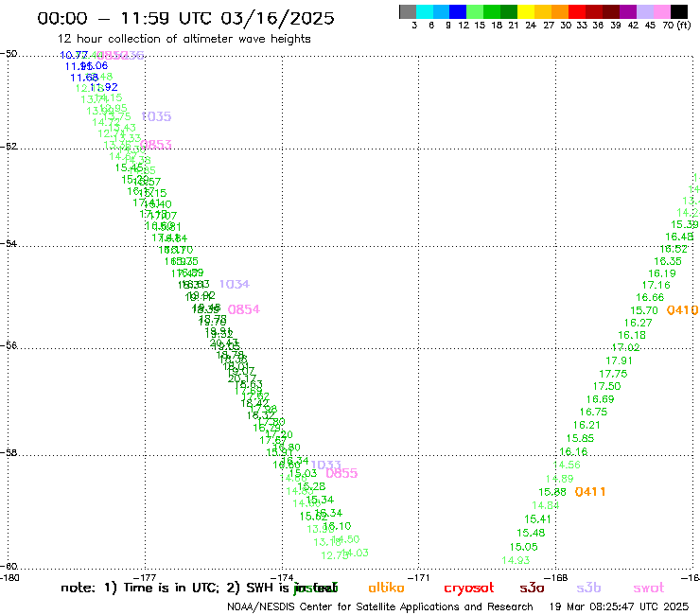The image size is (700, 615).
Task: Select the yellow legend color swatch
Action: (526, 11)
